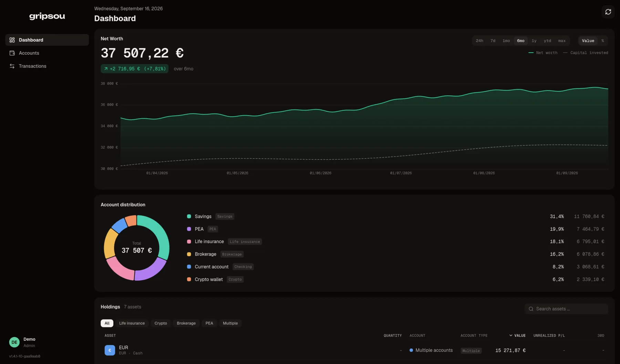Click the UNREALIZED P/L column header
This screenshot has width=620, height=364.
[549, 335]
